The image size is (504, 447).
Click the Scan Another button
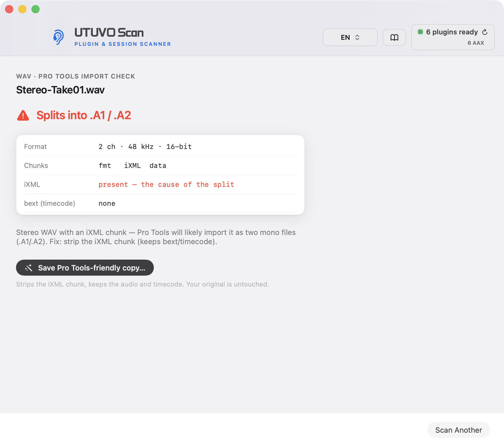(458, 430)
